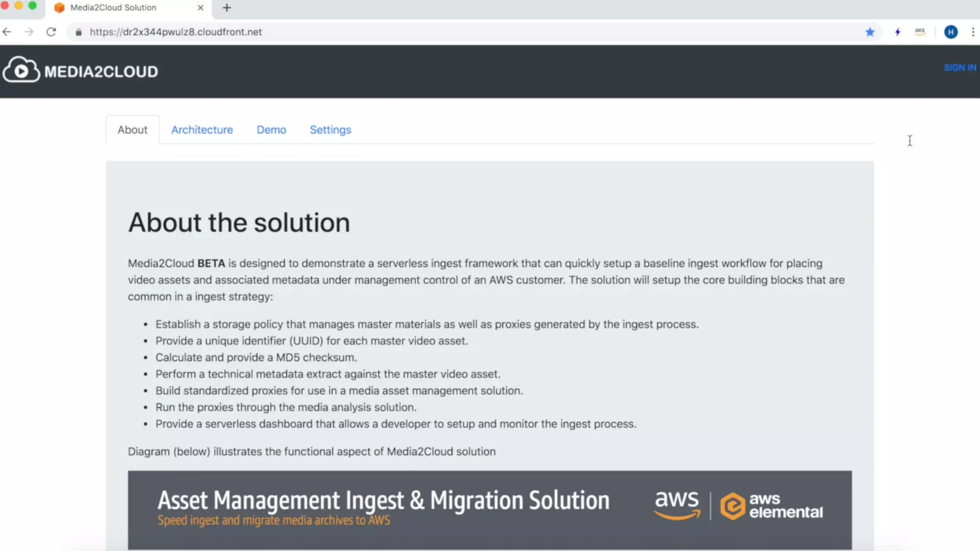Click the 'Perform a technical metadata extract' bullet
This screenshot has width=980, height=551.
click(328, 374)
